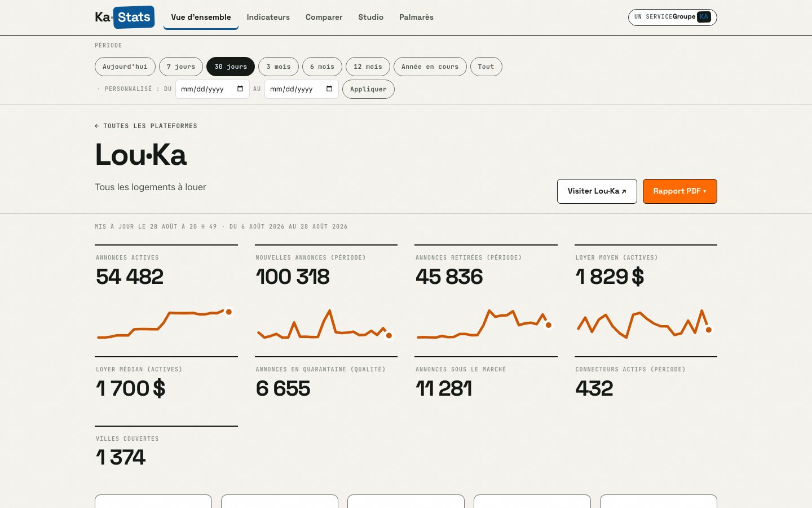Select the 30 jours period
The height and width of the screenshot is (508, 812).
[x=231, y=67]
